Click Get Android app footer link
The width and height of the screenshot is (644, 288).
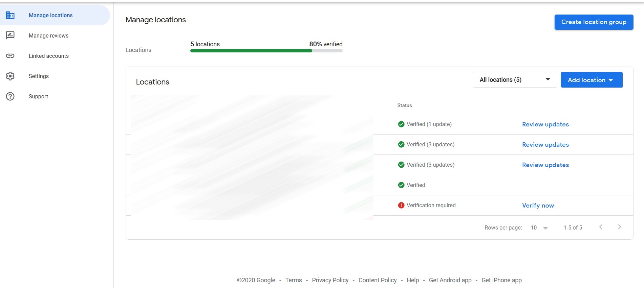[450, 280]
